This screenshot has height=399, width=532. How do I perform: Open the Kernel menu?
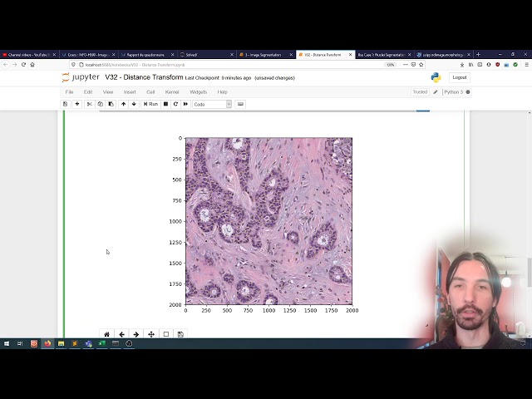pos(172,92)
